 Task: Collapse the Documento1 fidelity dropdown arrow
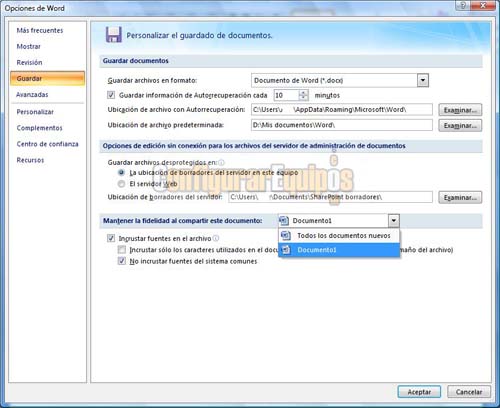click(x=394, y=221)
